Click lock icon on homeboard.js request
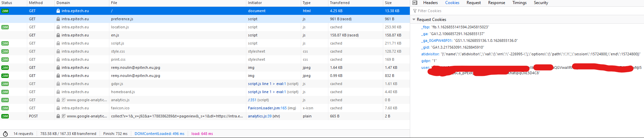The image size is (644, 138). click(x=58, y=92)
